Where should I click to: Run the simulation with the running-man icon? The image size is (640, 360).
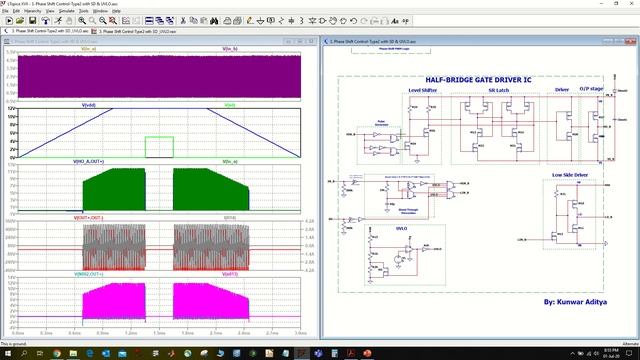click(59, 21)
